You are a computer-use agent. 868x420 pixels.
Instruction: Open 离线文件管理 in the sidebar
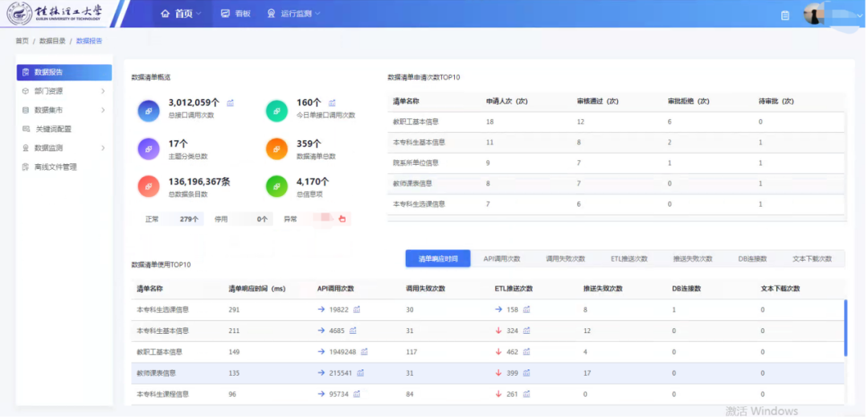click(x=55, y=167)
